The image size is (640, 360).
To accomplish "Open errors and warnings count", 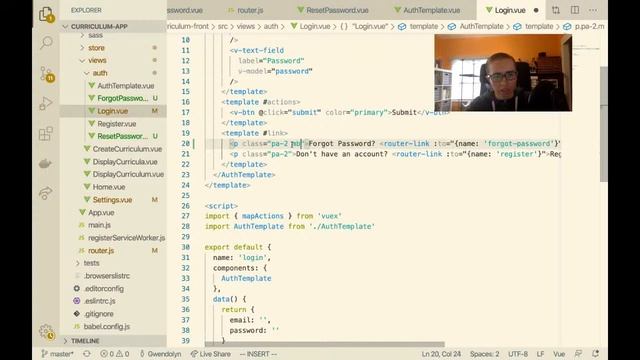I will (x=115, y=354).
